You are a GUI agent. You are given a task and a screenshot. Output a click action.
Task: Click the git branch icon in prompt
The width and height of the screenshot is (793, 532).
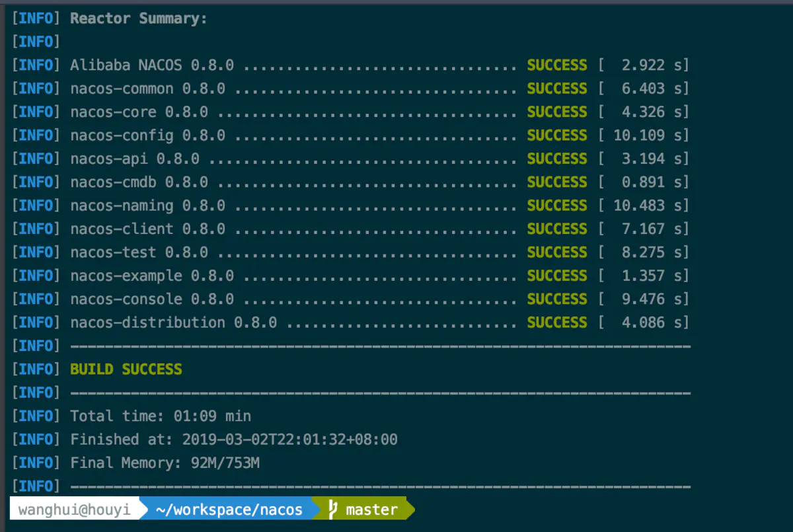coord(332,510)
